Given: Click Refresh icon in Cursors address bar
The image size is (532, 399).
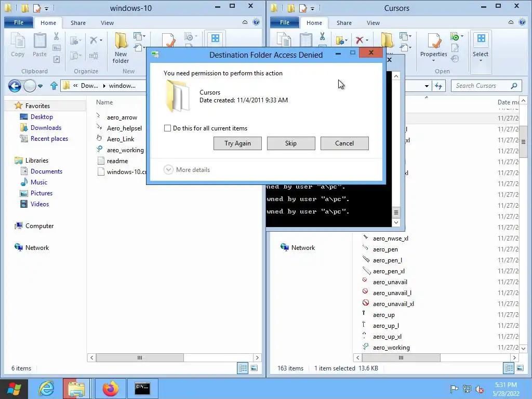Looking at the screenshot, I should pos(438,86).
